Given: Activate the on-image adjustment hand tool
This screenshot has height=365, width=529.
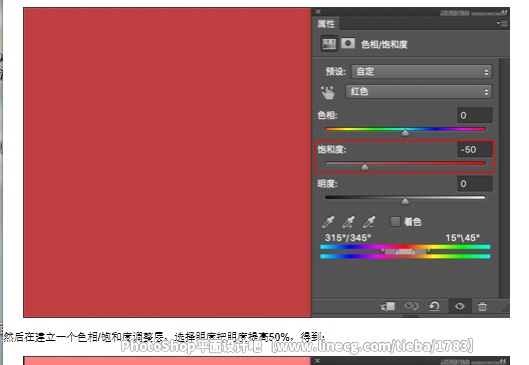Looking at the screenshot, I should [x=328, y=92].
